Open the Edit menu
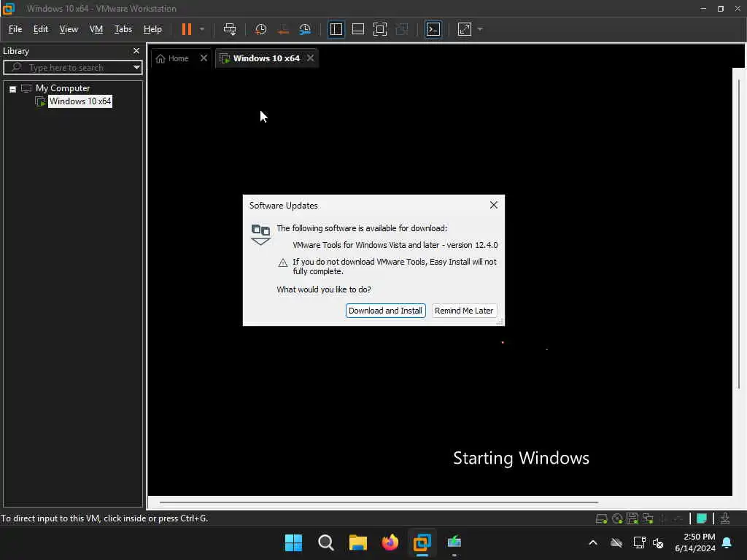 (41, 29)
